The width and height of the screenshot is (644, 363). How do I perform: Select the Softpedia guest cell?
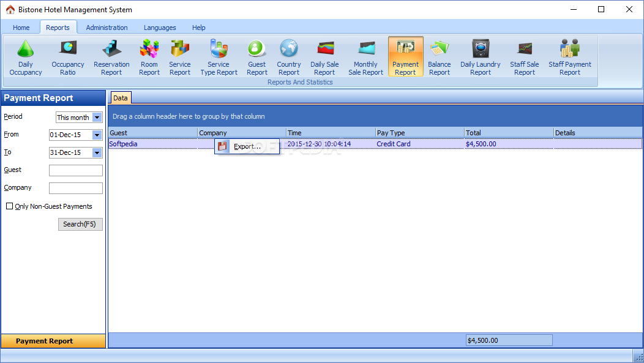[x=153, y=144]
